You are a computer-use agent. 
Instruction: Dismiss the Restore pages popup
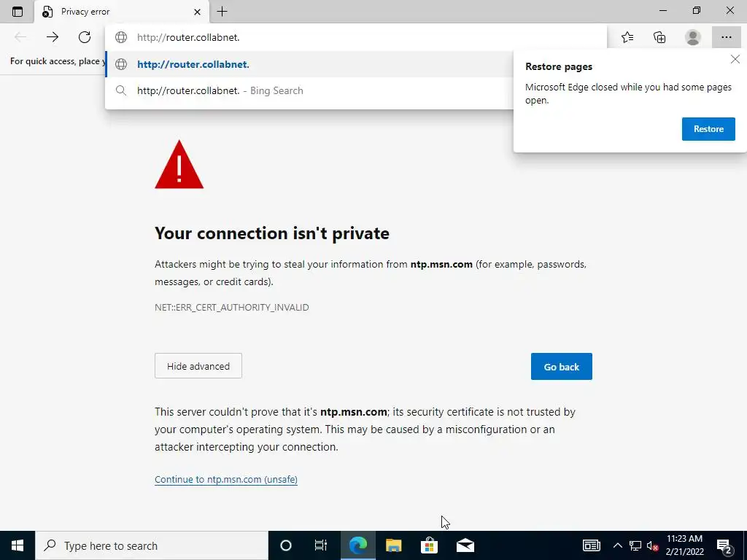point(735,59)
